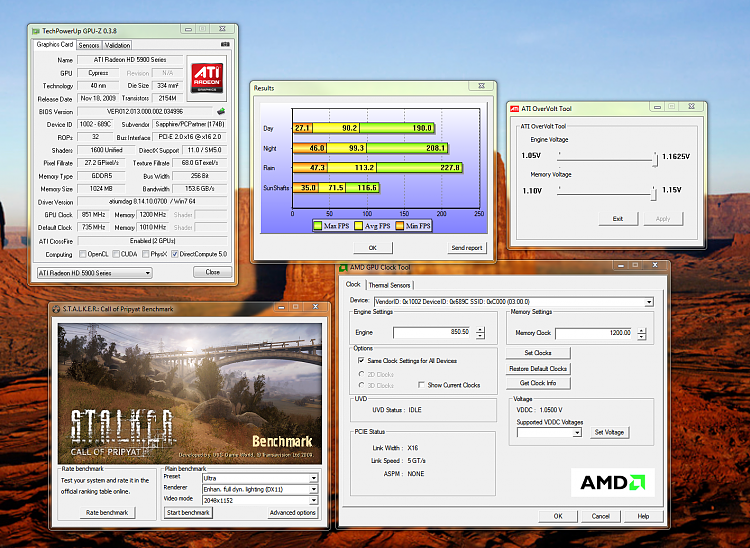Click Help in AMD GPU Clock Tool
750x548 pixels.
[x=643, y=516]
